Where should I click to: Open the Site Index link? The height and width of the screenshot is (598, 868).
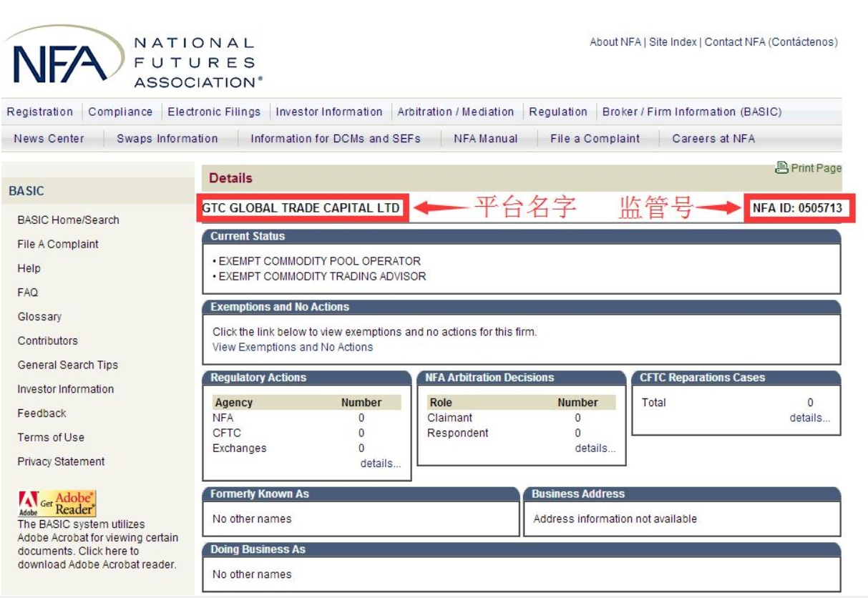[x=673, y=42]
